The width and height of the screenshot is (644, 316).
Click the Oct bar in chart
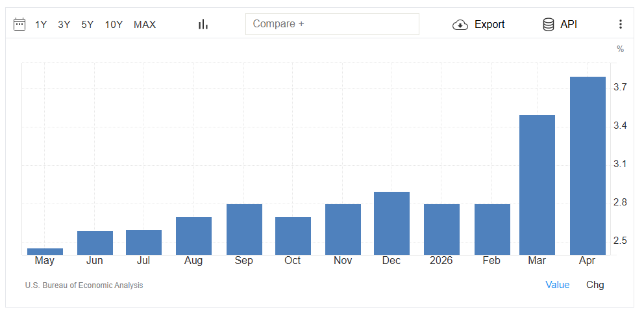[x=293, y=236]
